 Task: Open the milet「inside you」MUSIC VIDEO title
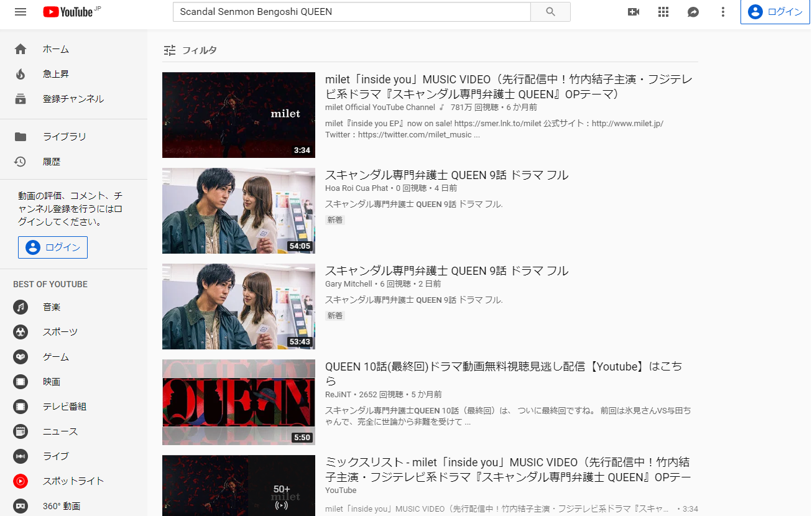point(509,87)
